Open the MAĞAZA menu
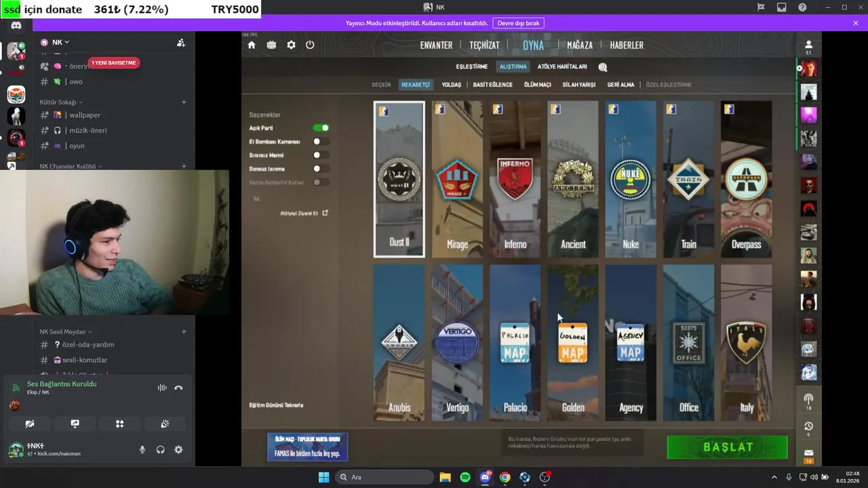This screenshot has height=488, width=868. pos(580,45)
